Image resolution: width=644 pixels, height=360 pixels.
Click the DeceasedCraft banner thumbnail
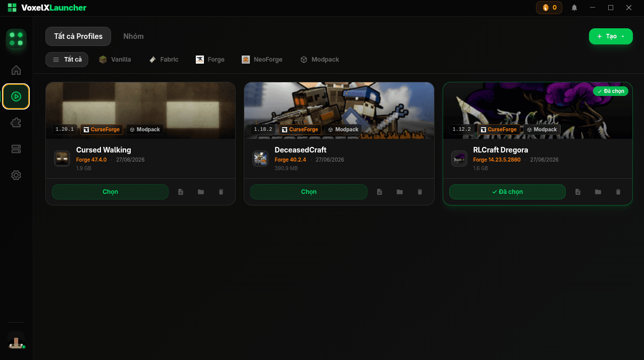(339, 111)
